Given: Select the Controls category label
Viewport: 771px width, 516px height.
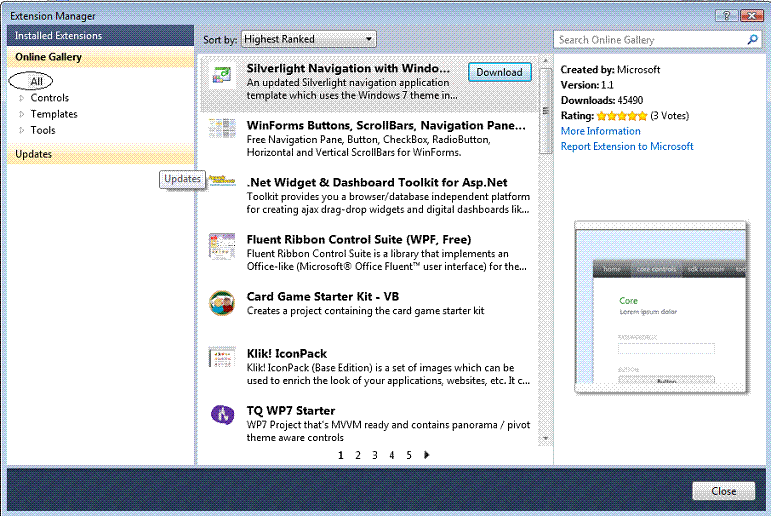Looking at the screenshot, I should coord(50,98).
